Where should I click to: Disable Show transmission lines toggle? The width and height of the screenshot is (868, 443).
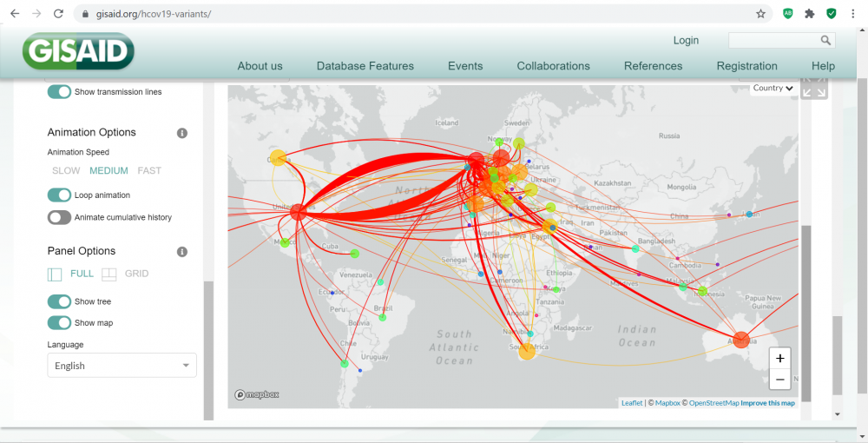[59, 92]
